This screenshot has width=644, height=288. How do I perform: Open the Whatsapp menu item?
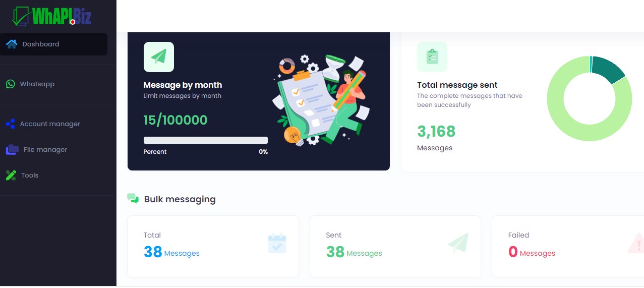53,84
